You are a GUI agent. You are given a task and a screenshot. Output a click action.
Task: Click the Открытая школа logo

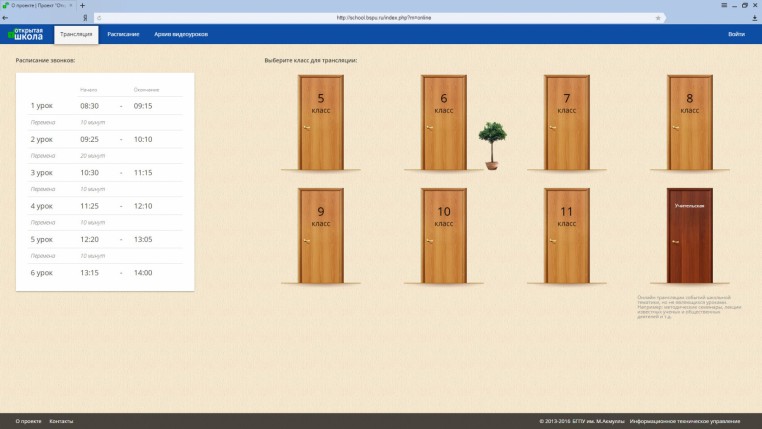(26, 34)
